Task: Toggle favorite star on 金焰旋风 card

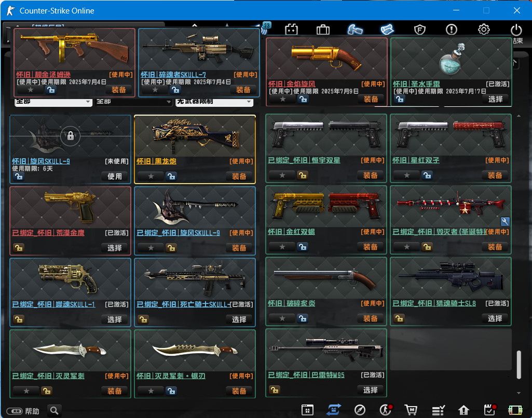Action: coord(283,99)
